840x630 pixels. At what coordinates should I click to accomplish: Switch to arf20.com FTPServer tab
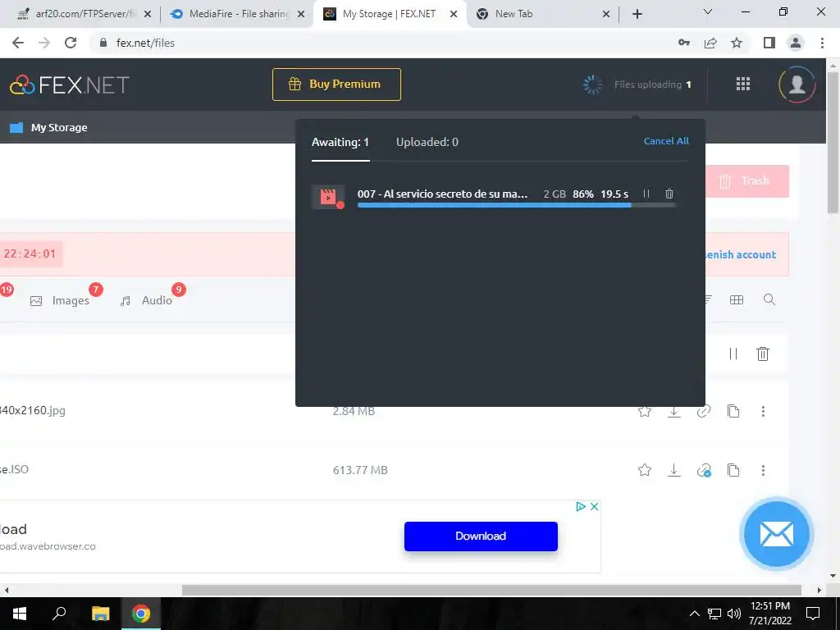pyautogui.click(x=84, y=14)
